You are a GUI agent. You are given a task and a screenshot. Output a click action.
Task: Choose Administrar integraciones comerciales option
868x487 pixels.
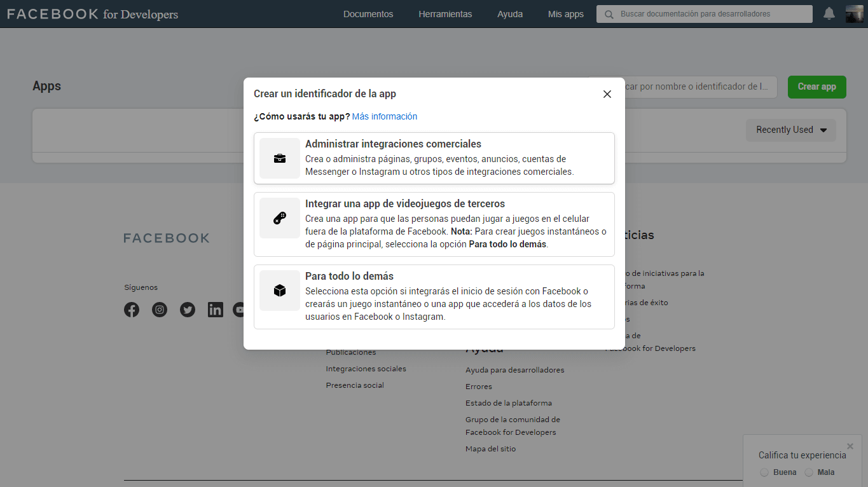click(x=434, y=158)
